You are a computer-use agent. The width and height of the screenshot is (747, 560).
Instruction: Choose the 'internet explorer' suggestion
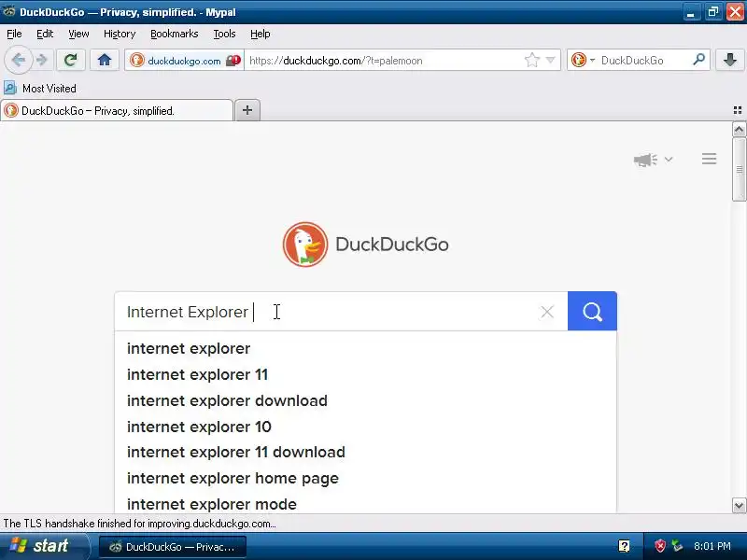click(x=365, y=348)
